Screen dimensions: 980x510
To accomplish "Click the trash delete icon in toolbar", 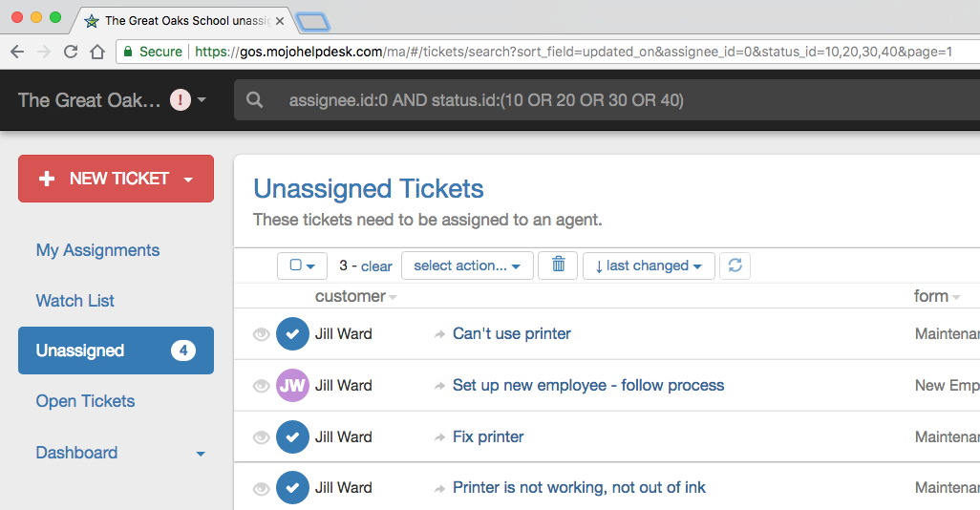I will [x=559, y=265].
